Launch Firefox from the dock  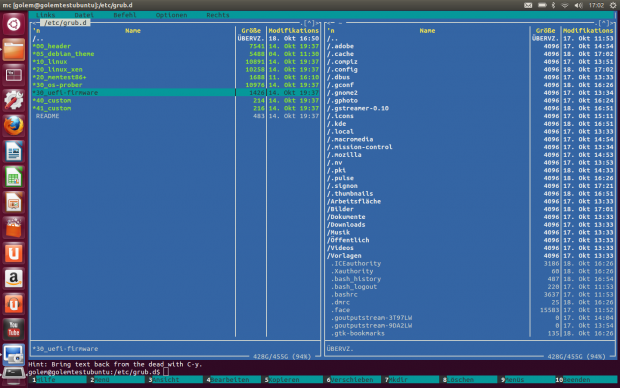click(13, 126)
